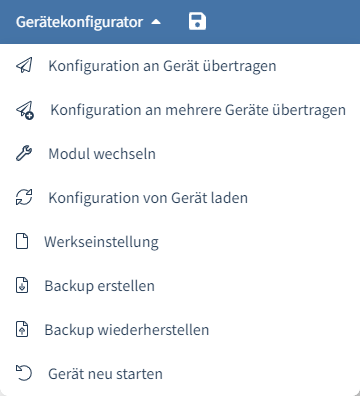This screenshot has width=360, height=396.
Task: Click the blank page icon for Werkseinstellung
Action: (x=22, y=241)
